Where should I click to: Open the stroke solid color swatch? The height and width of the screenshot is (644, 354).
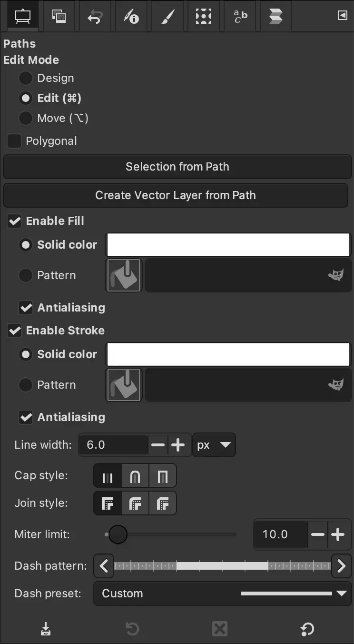coord(228,354)
